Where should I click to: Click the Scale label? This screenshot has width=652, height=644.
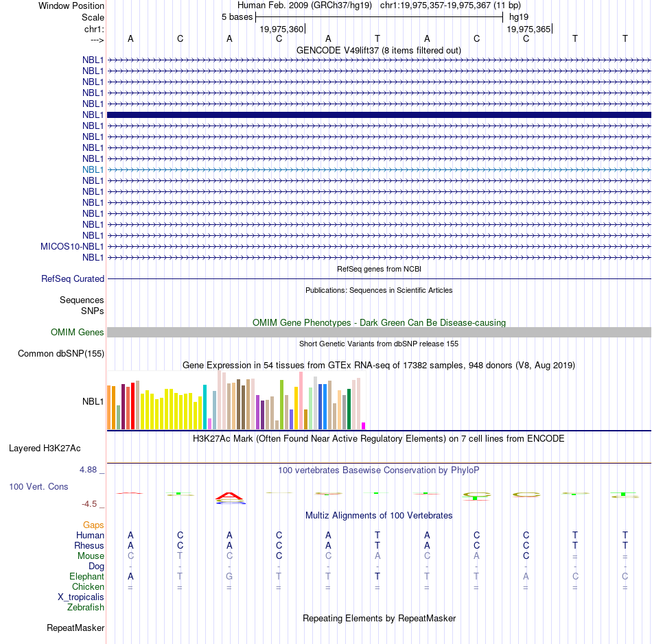93,17
